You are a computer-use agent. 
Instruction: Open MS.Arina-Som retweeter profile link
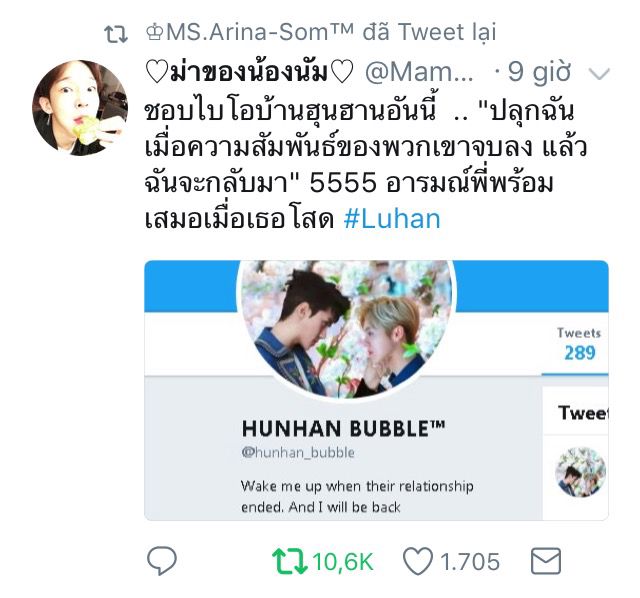pos(249,32)
